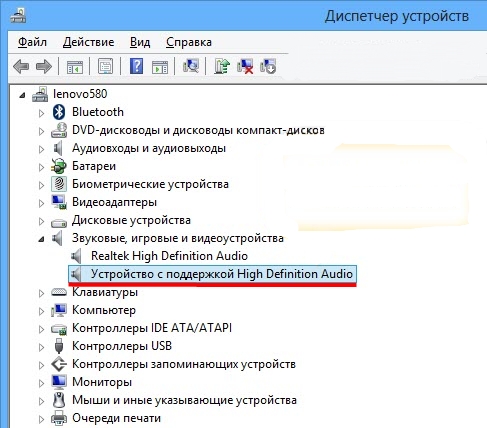Click the Uninstall device red X icon

tap(245, 66)
